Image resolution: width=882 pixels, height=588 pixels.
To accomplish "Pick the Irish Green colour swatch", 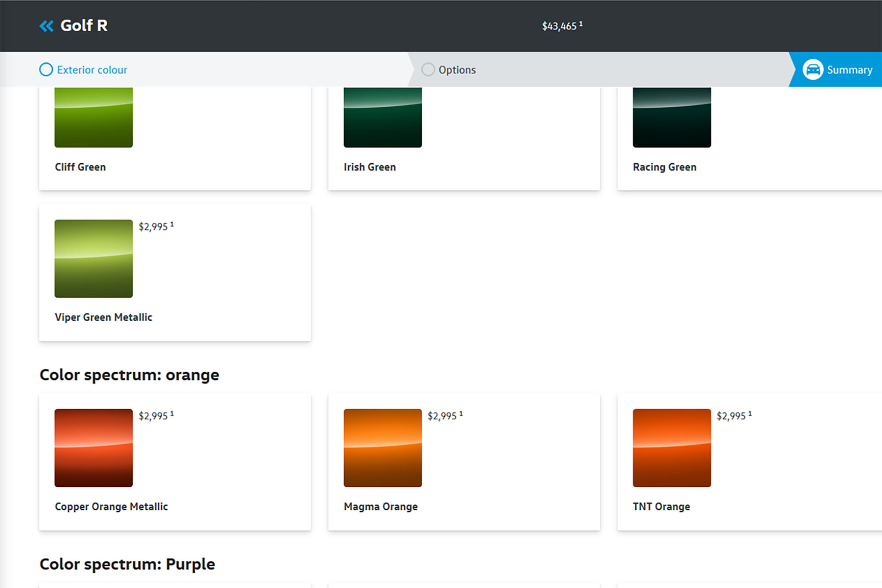I will coord(382,118).
